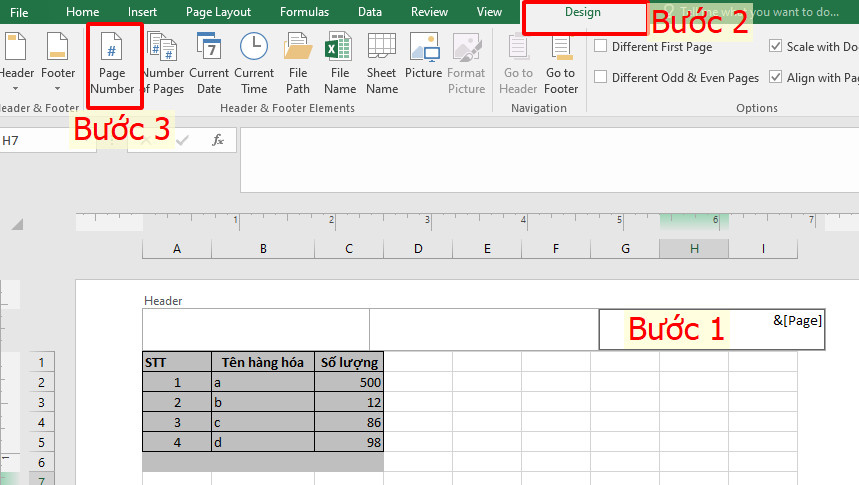
Task: Select the cell with value 12
Action: [349, 402]
